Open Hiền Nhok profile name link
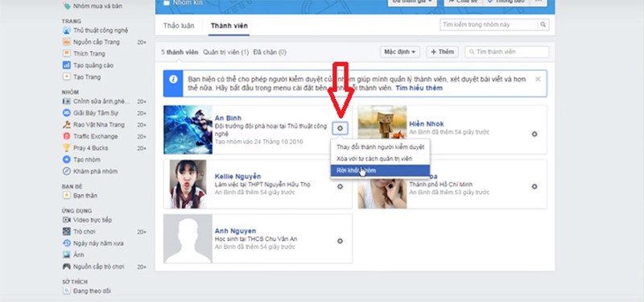The image size is (644, 302). coord(427,124)
